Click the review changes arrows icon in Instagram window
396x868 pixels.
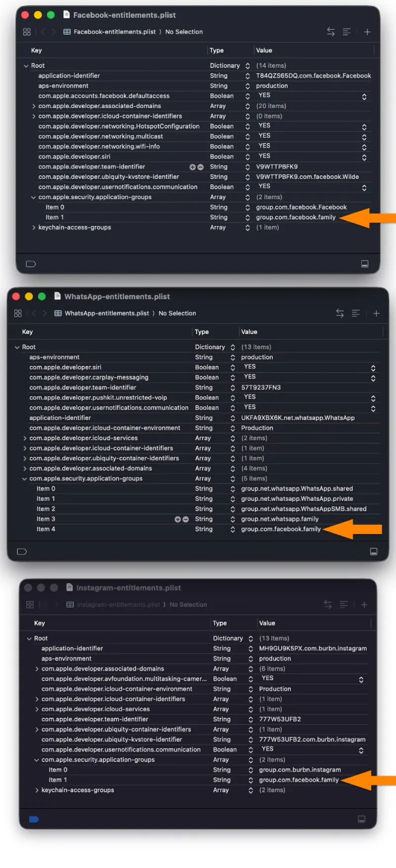tap(328, 604)
